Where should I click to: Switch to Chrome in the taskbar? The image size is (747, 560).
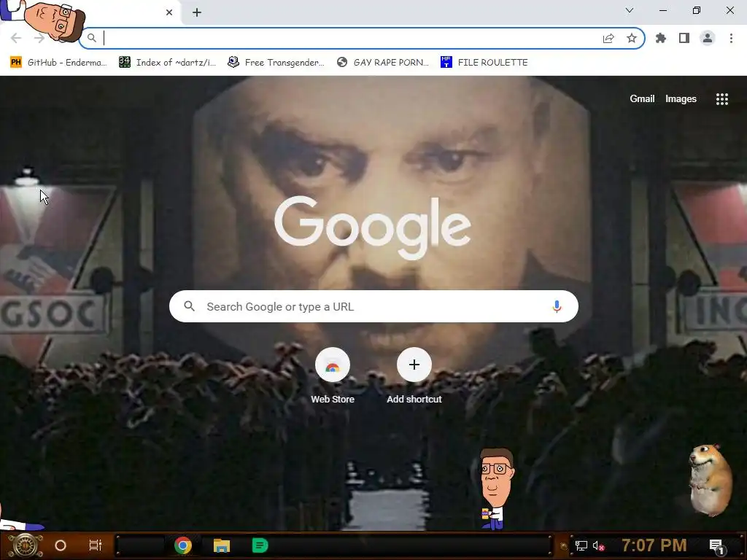[183, 545]
